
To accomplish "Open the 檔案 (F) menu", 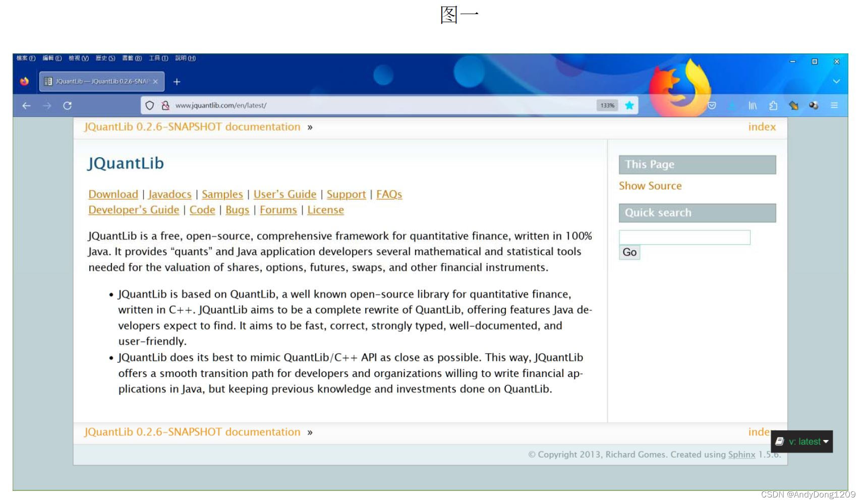I will (26, 58).
